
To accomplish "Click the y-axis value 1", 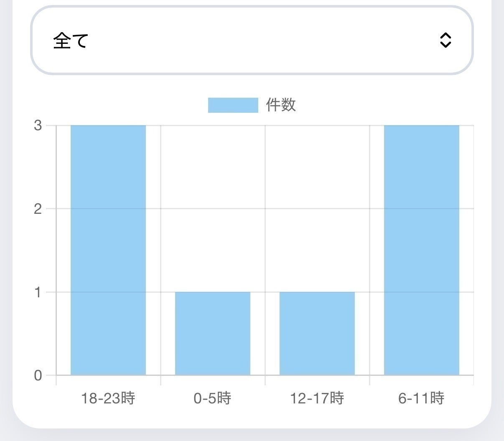I will point(38,292).
